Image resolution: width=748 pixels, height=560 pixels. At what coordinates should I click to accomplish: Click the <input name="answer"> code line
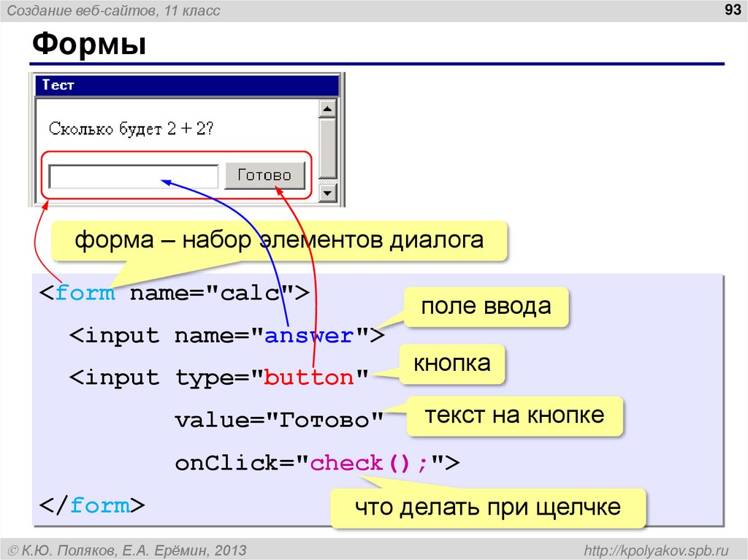point(226,335)
